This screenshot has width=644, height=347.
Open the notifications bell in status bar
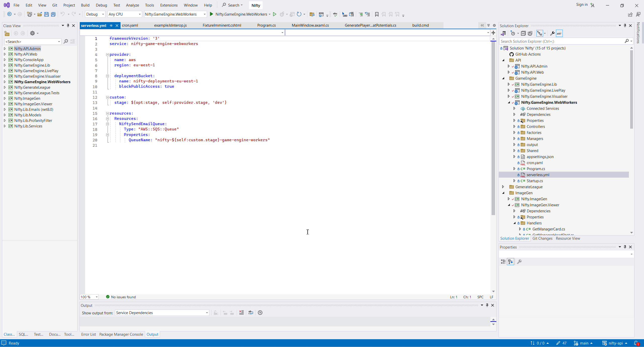[x=636, y=343]
